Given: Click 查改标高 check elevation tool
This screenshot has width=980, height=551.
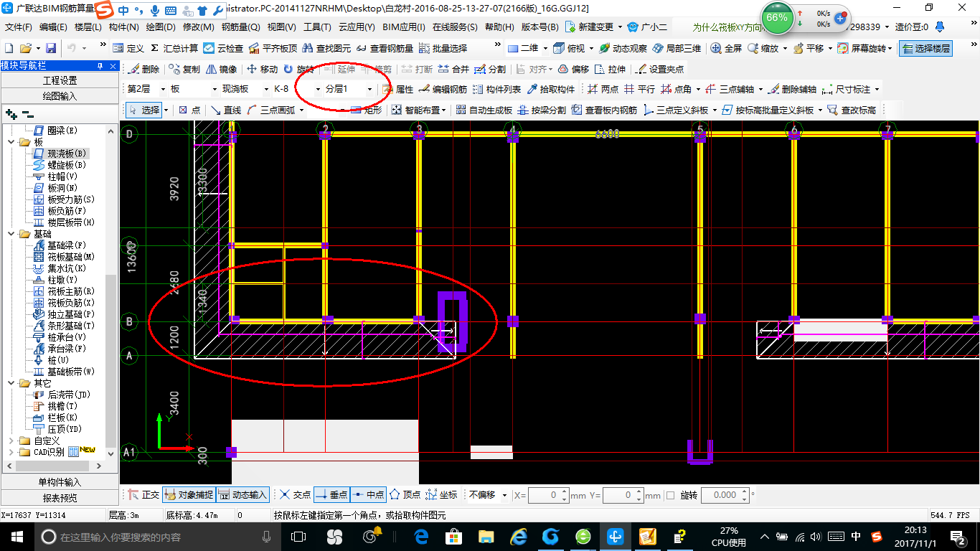Looking at the screenshot, I should coord(852,110).
